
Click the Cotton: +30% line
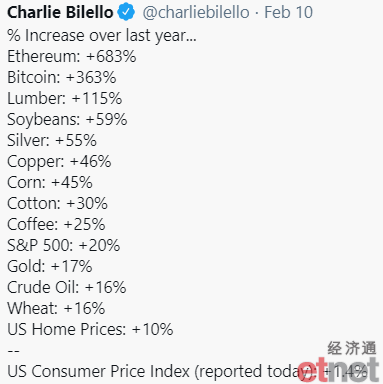click(57, 203)
